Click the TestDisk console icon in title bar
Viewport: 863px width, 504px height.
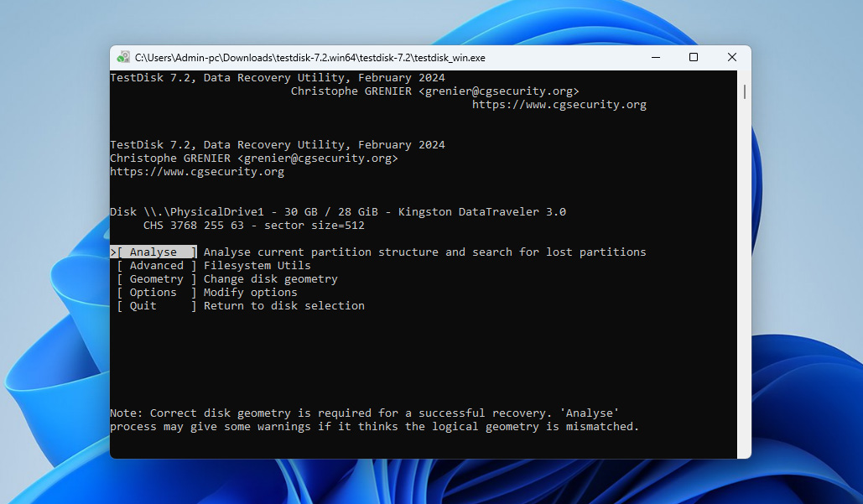click(124, 58)
